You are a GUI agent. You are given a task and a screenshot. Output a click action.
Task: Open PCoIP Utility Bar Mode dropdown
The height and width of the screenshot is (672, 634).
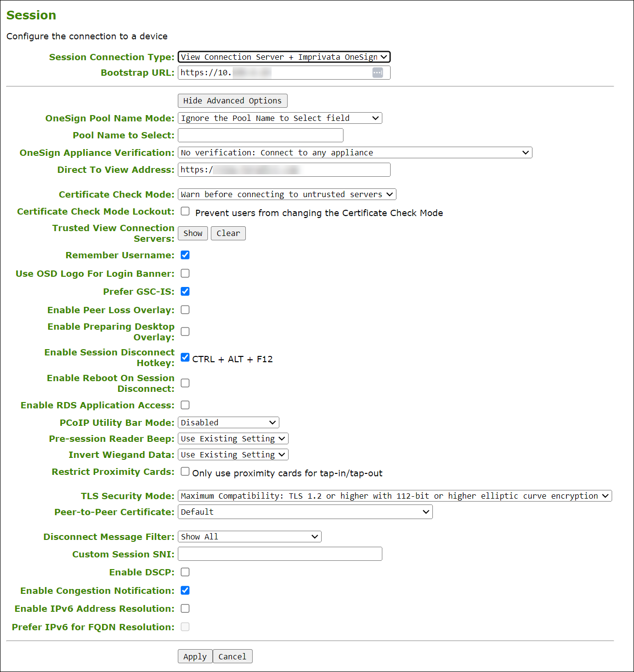tap(228, 422)
